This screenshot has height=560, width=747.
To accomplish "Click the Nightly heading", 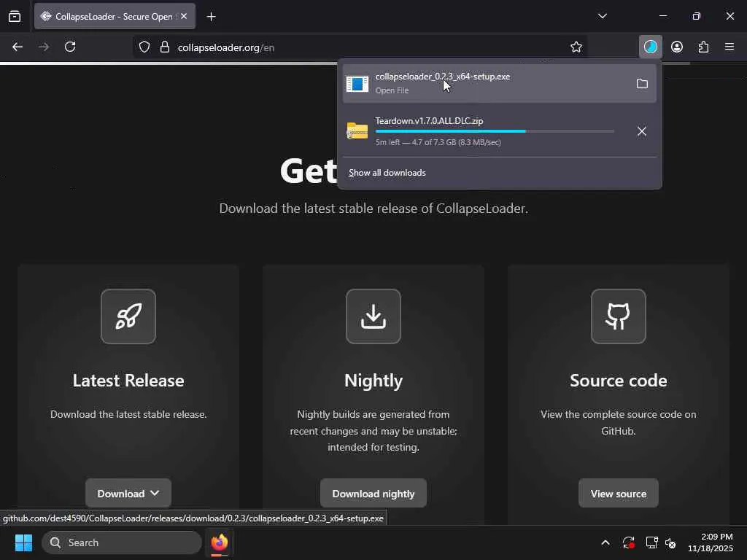I will 373,381.
